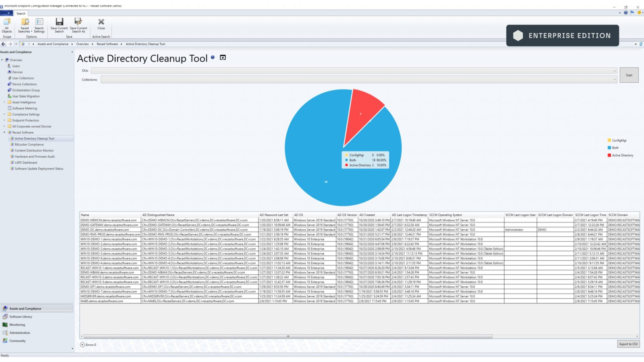
Task: Click Save Current Search As icon
Action: click(78, 25)
